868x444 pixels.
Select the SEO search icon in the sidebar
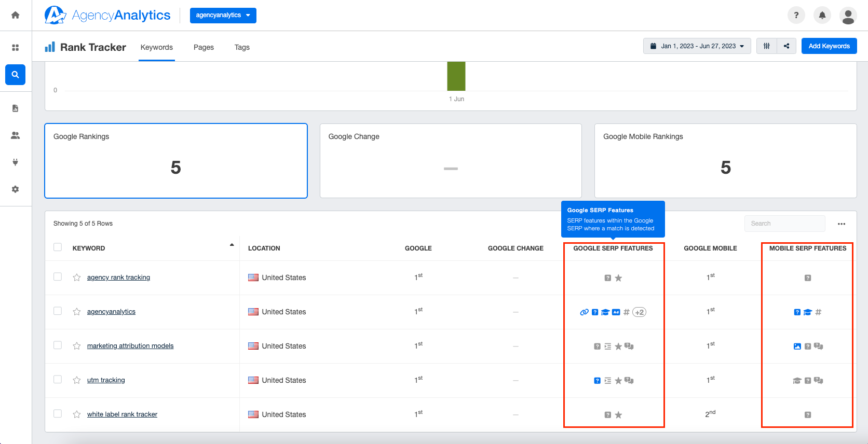pos(16,75)
